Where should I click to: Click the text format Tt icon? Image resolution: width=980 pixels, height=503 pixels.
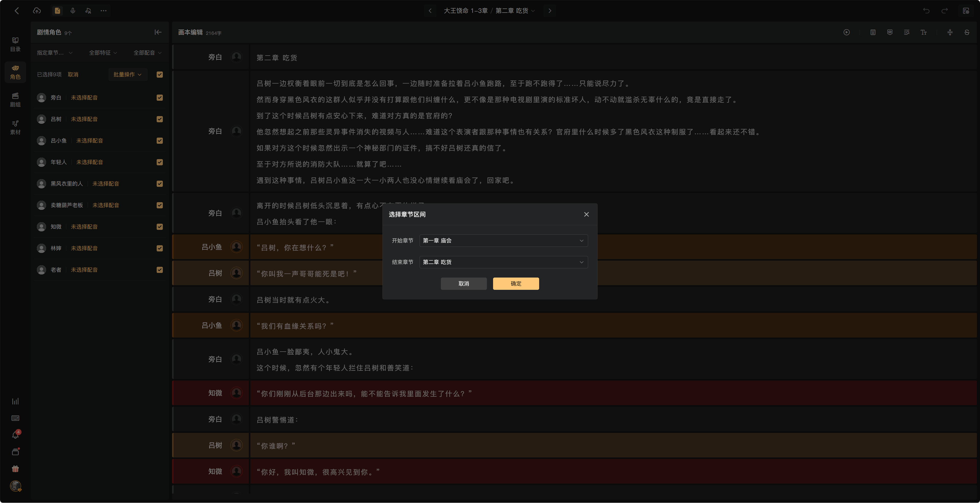point(923,32)
